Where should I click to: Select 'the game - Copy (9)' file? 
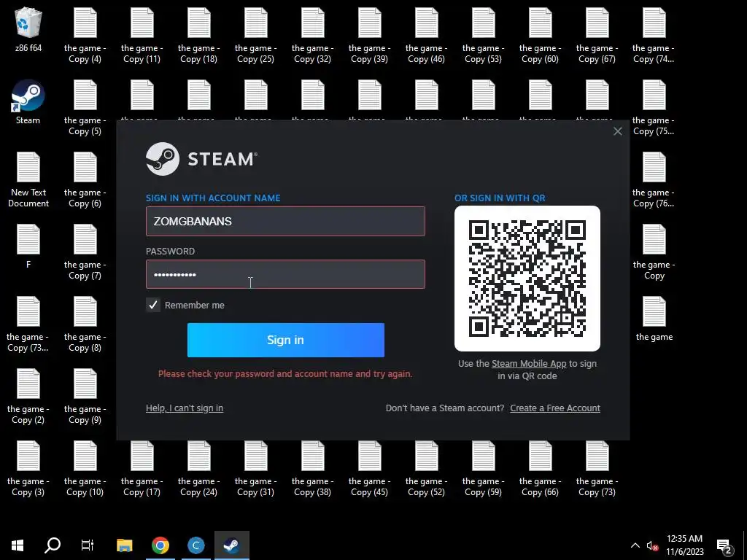point(85,396)
